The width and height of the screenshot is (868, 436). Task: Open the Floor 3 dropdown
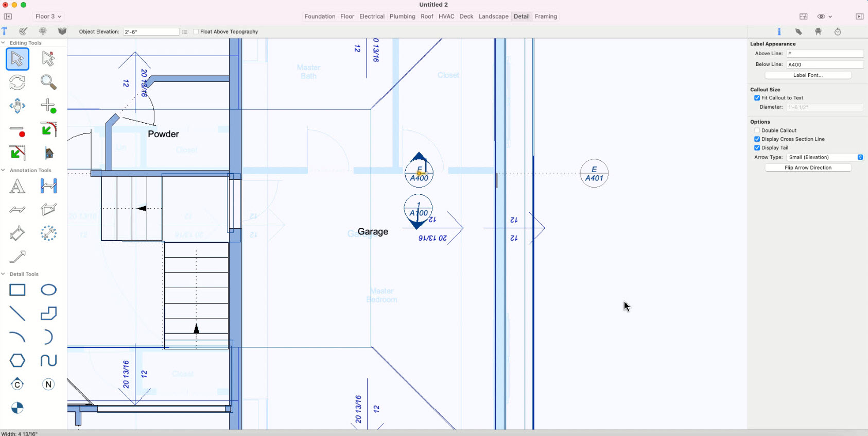pos(48,16)
